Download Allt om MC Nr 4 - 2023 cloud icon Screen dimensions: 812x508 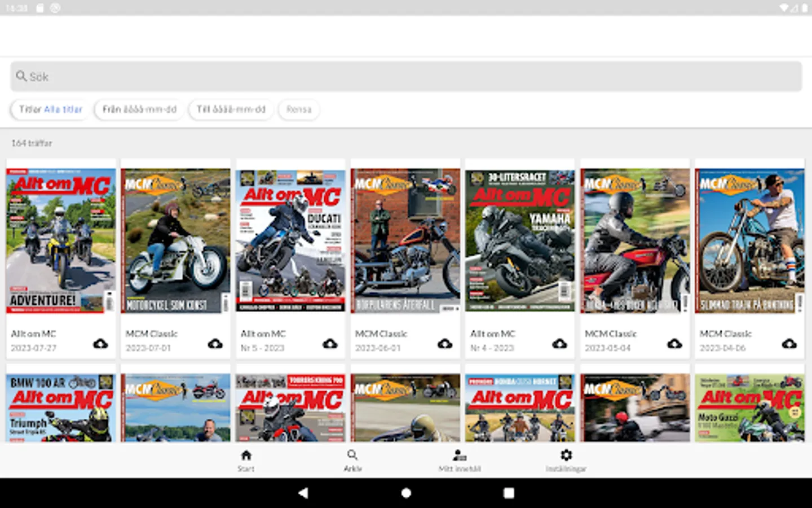tap(559, 344)
